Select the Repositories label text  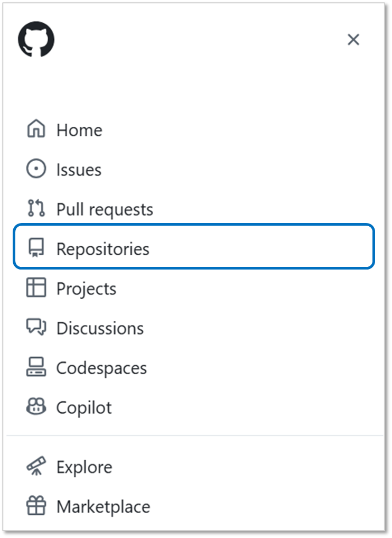click(x=103, y=249)
